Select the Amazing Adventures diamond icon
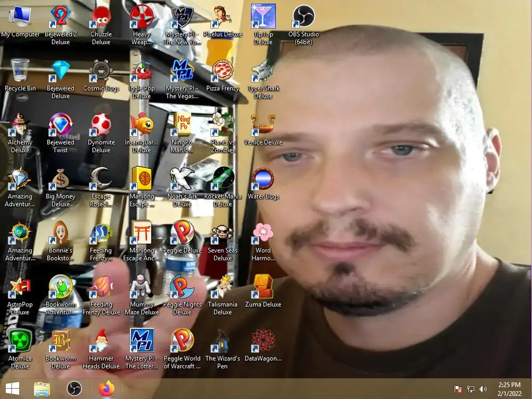Screen dimensions: 532x399 (20, 187)
